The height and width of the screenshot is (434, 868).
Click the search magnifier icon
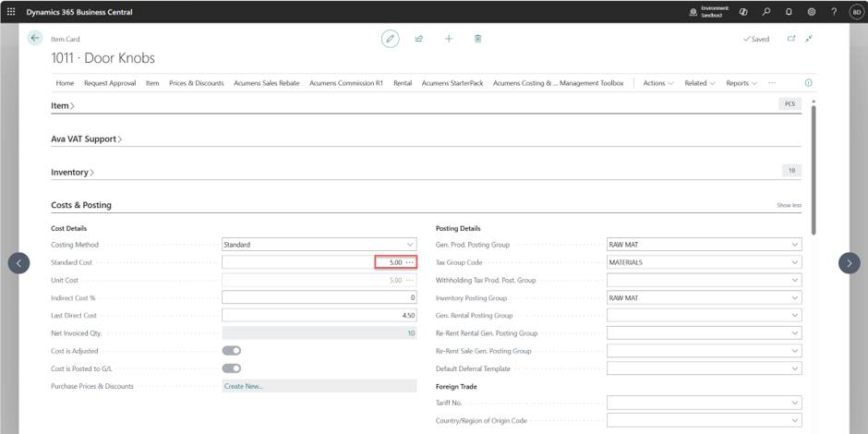coord(766,12)
